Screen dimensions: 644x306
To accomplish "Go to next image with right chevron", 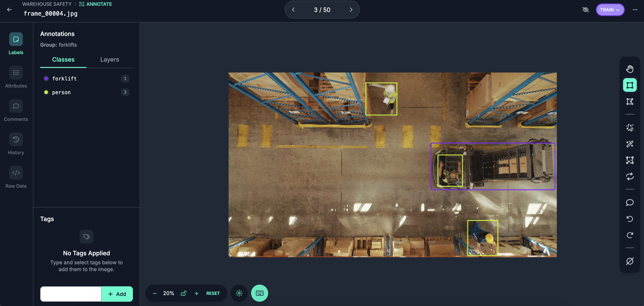I will 351,10.
